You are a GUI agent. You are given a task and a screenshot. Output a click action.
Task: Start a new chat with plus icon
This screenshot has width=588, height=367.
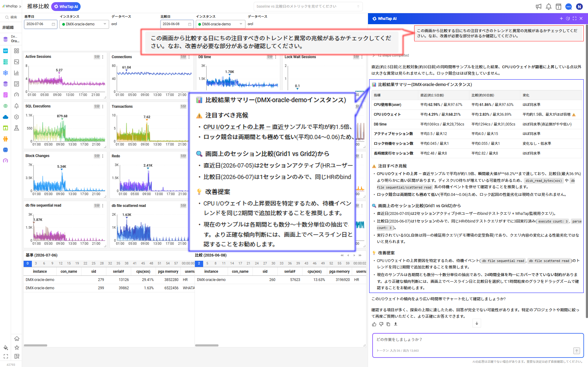561,19
